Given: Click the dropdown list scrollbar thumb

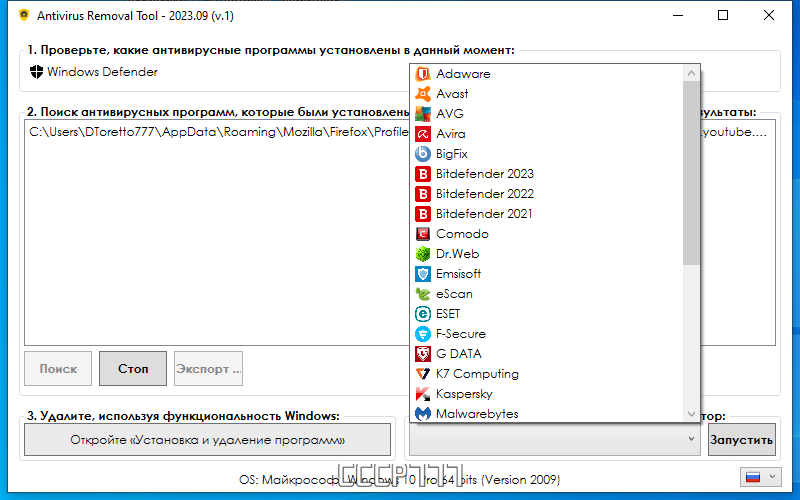Looking at the screenshot, I should coord(691,172).
